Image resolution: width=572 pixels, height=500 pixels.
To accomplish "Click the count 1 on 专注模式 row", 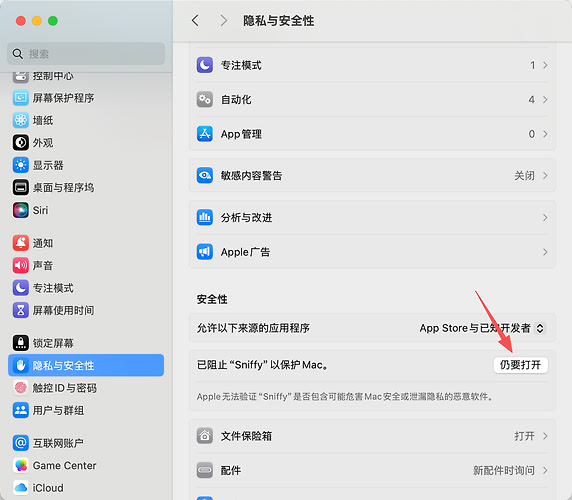I will pyautogui.click(x=533, y=65).
